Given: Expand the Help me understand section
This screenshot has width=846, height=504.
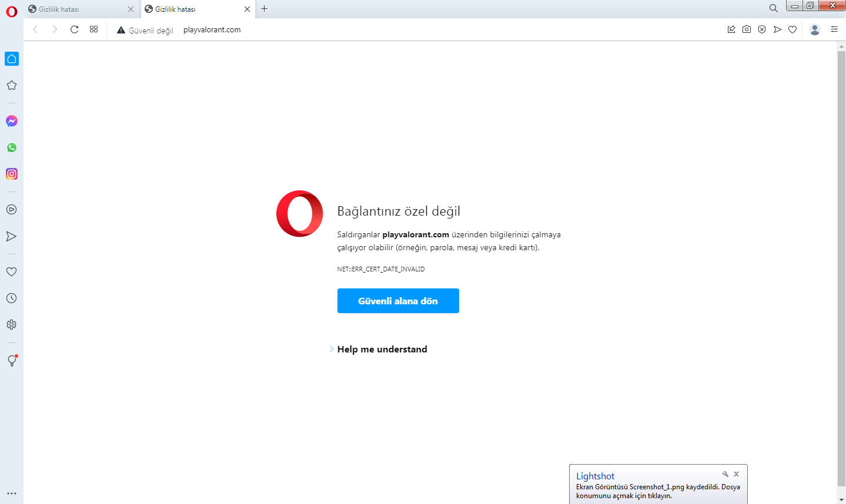Looking at the screenshot, I should (x=378, y=349).
